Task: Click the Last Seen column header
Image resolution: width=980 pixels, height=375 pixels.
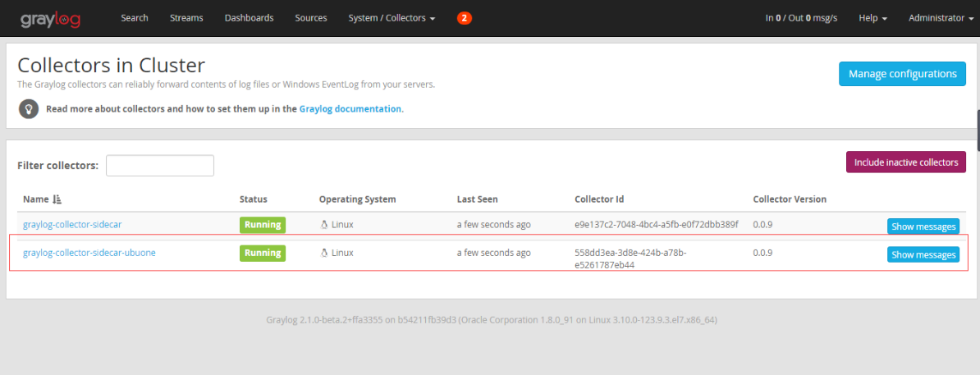Action: 478,199
